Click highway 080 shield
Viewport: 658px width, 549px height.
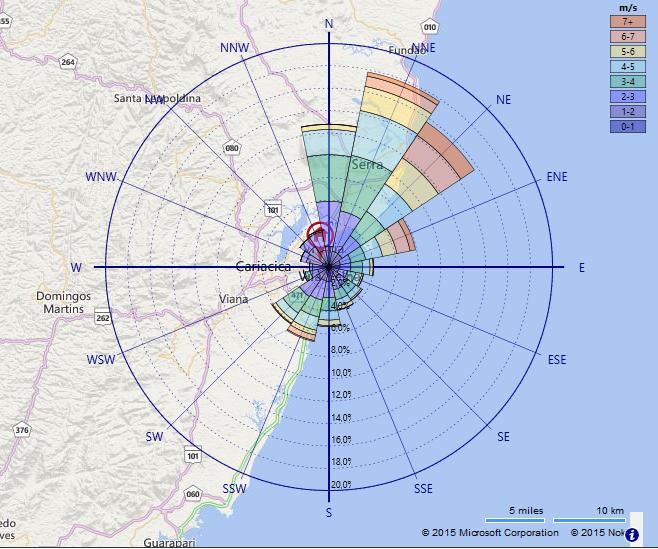coord(232,148)
